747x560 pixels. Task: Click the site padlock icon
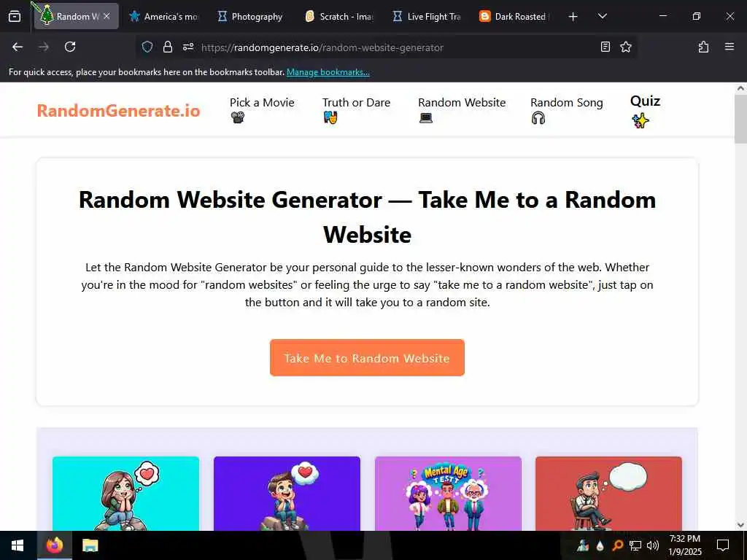tap(167, 47)
